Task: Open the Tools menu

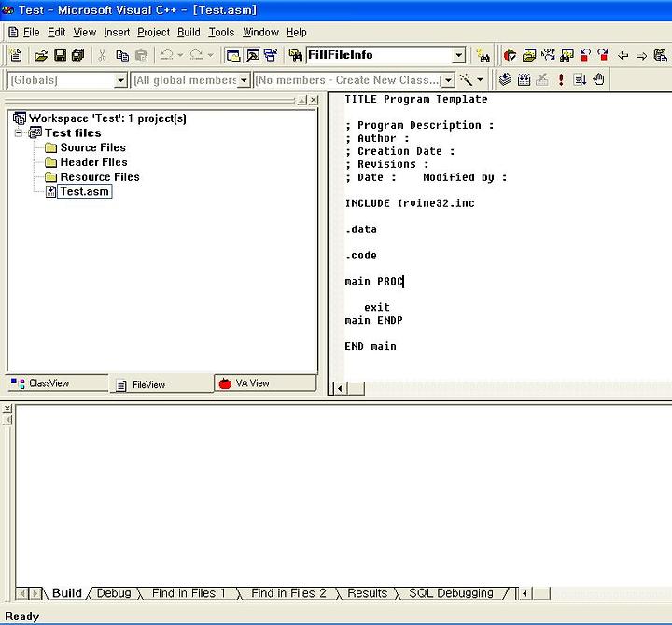Action: tap(221, 32)
